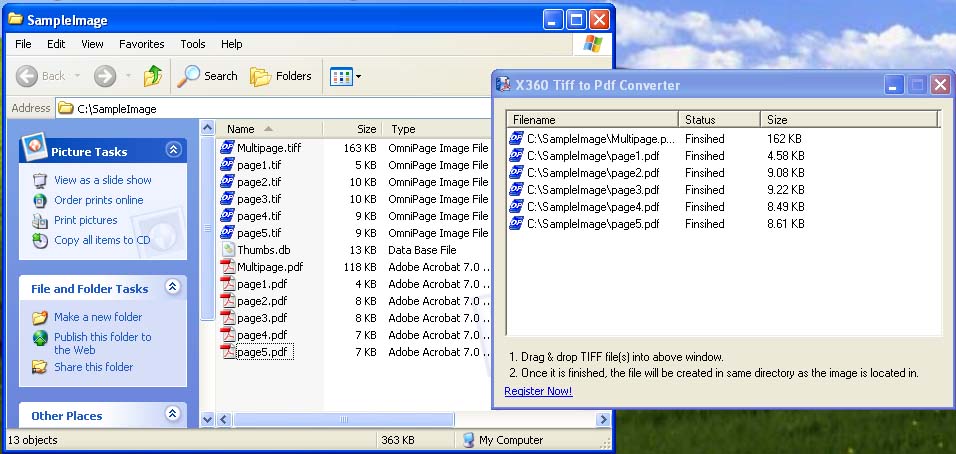
Task: Click the Up folder toolbar icon
Action: pyautogui.click(x=152, y=76)
